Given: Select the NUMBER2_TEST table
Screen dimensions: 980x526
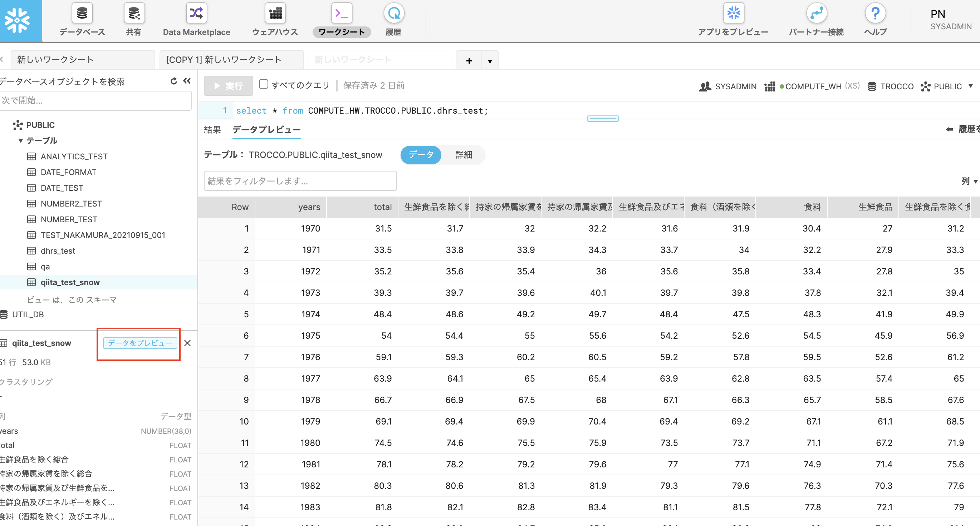Looking at the screenshot, I should click(x=71, y=204).
